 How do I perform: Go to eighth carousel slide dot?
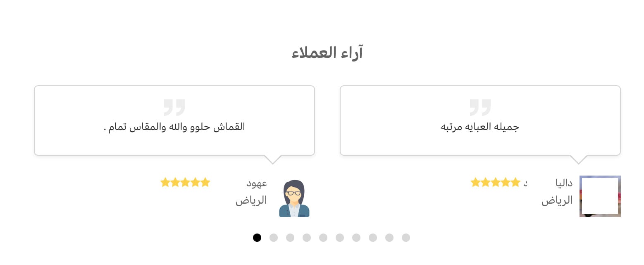pos(373,238)
